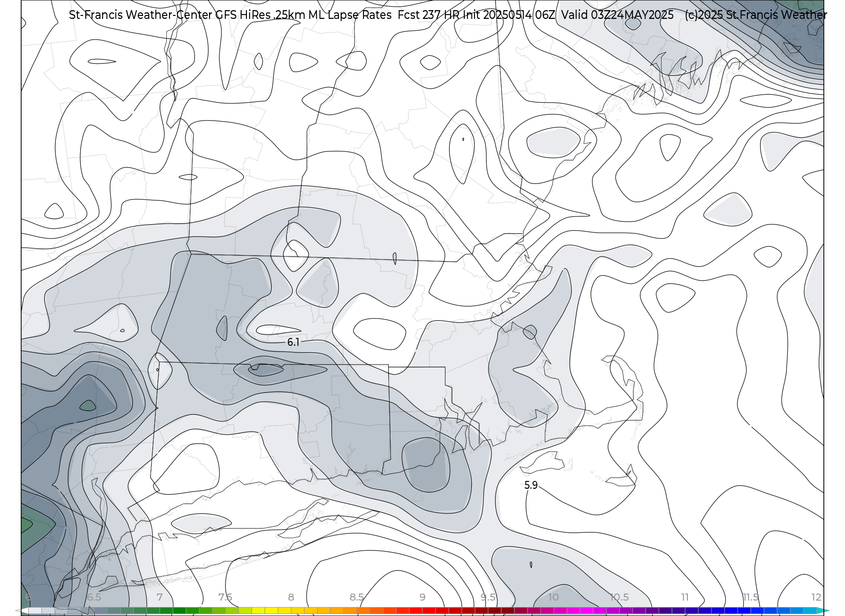Image resolution: width=845 pixels, height=616 pixels.
Task: Click the '(c)2025 St.Francis Weather' copyright text
Action: point(756,15)
